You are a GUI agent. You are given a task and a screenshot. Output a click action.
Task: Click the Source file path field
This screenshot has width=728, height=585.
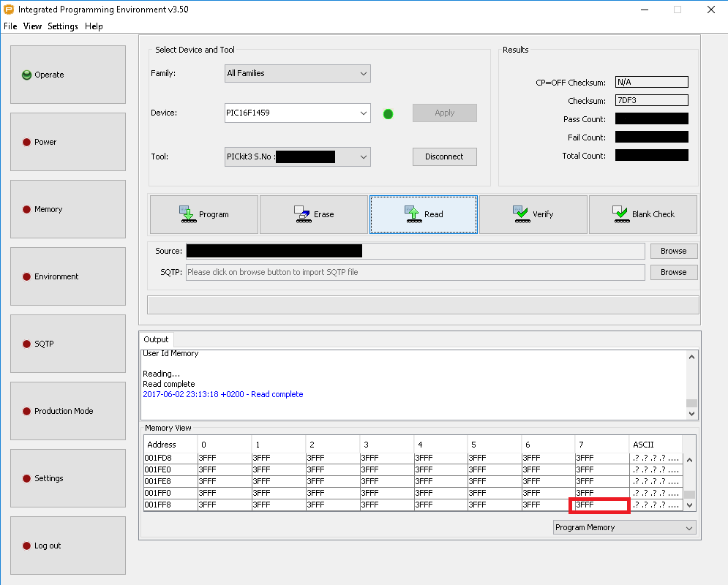tap(416, 251)
